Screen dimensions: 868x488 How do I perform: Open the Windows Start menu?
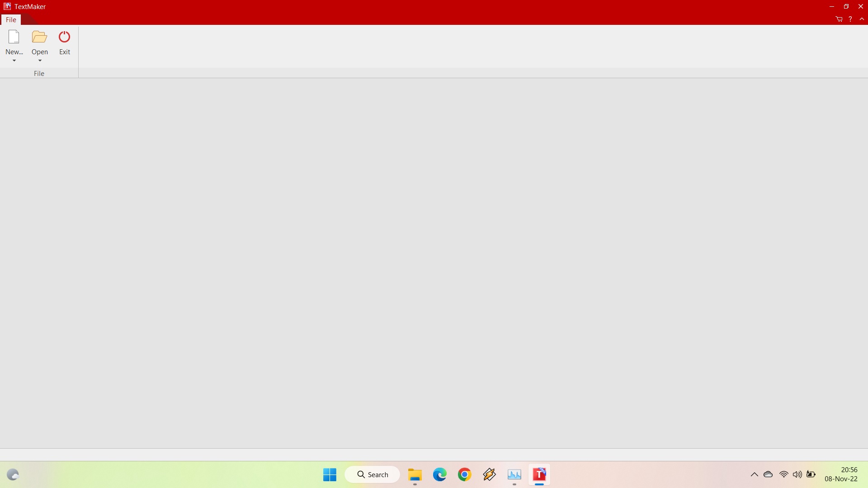pyautogui.click(x=330, y=474)
